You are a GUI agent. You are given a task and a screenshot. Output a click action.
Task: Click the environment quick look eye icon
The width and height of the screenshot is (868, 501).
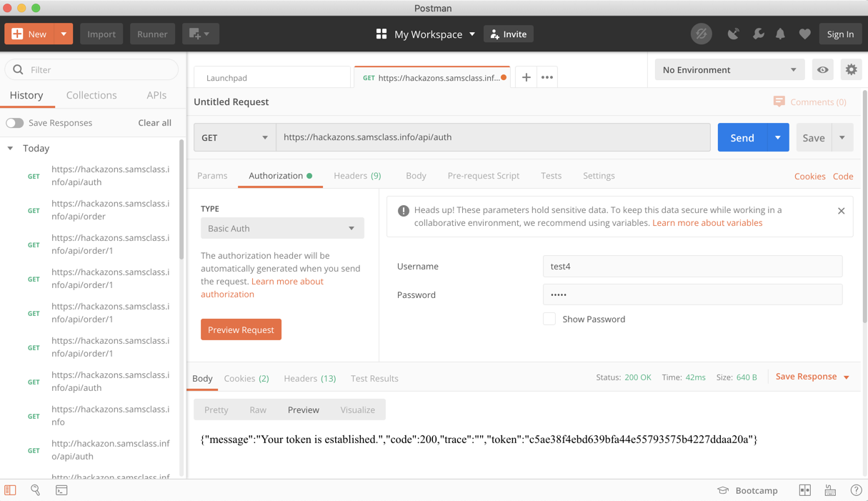(x=823, y=69)
